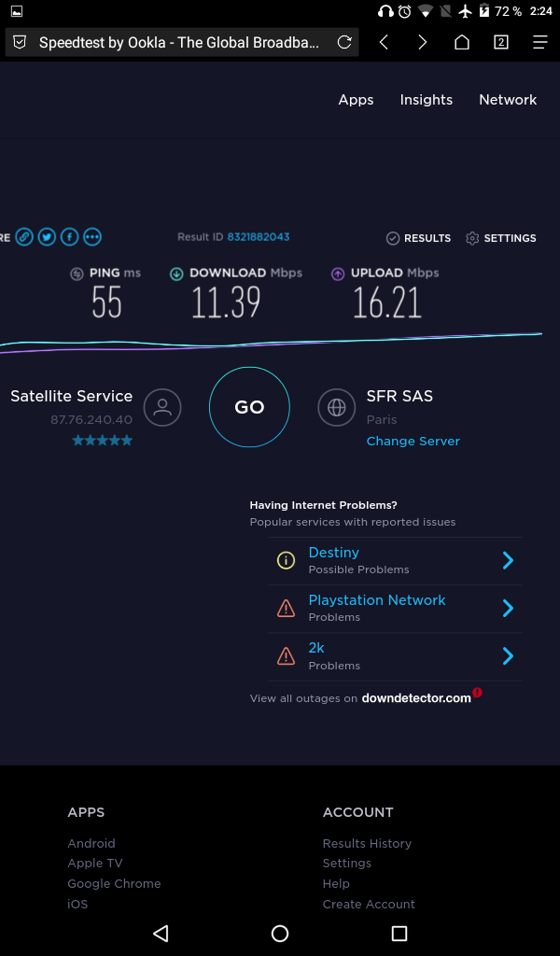Open the Insights menu item
This screenshot has height=956, width=560.
pyautogui.click(x=426, y=99)
